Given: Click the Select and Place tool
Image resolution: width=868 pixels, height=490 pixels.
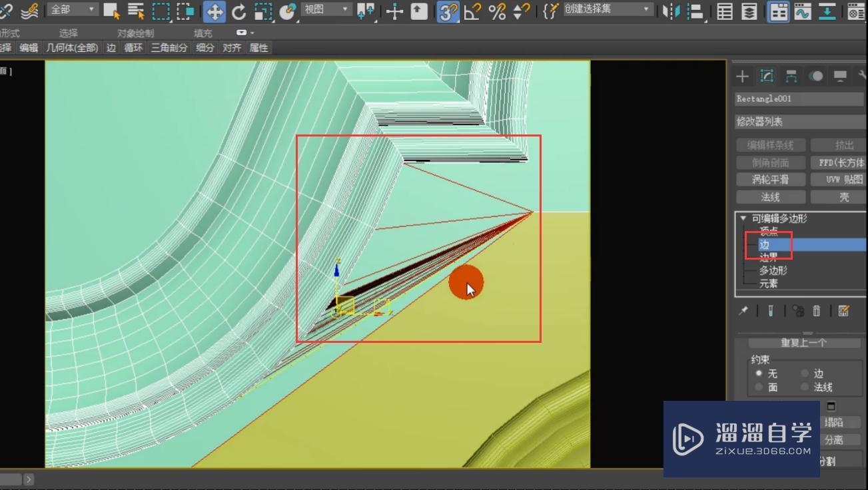Looking at the screenshot, I should point(288,11).
